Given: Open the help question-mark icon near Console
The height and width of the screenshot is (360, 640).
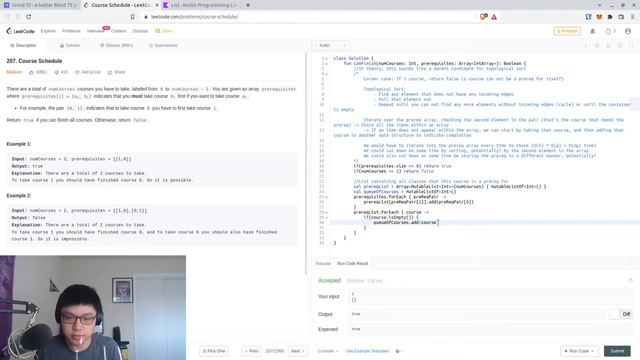Looking at the screenshot, I should [398, 351].
